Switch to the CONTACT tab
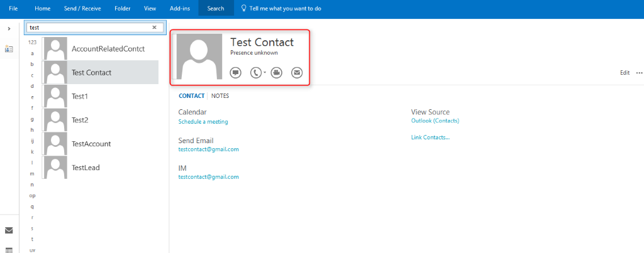Image resolution: width=644 pixels, height=253 pixels. [191, 96]
